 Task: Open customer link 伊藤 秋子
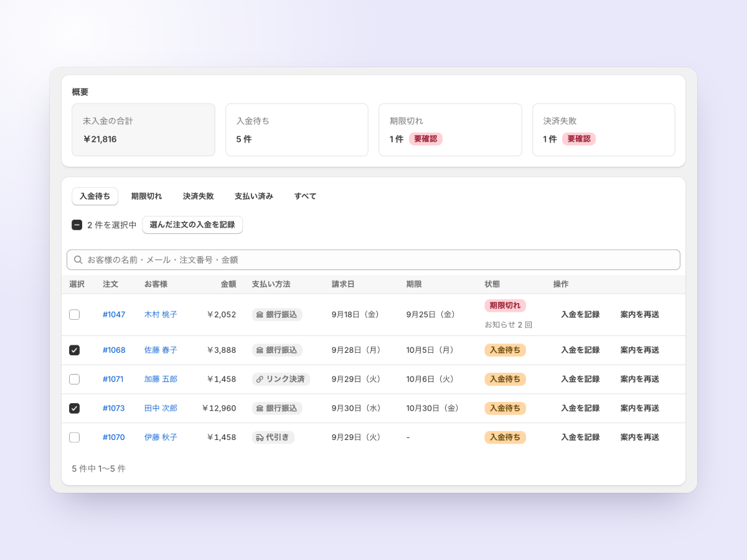161,437
